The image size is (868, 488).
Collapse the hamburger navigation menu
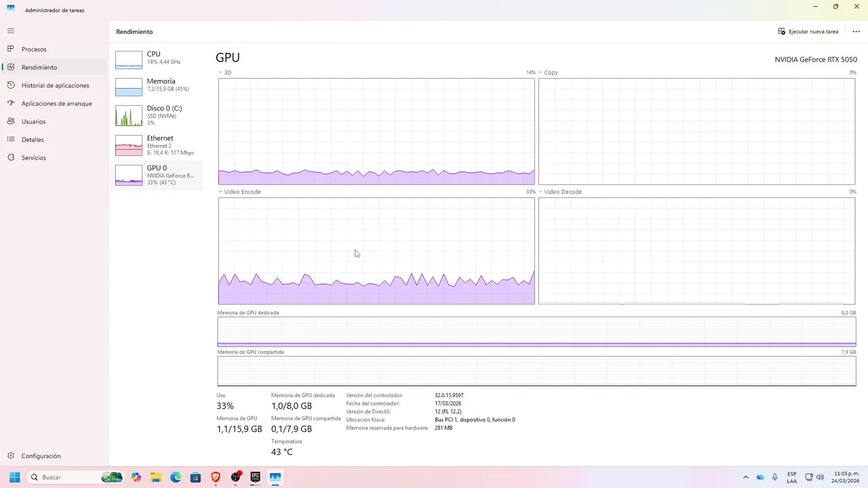click(x=11, y=31)
